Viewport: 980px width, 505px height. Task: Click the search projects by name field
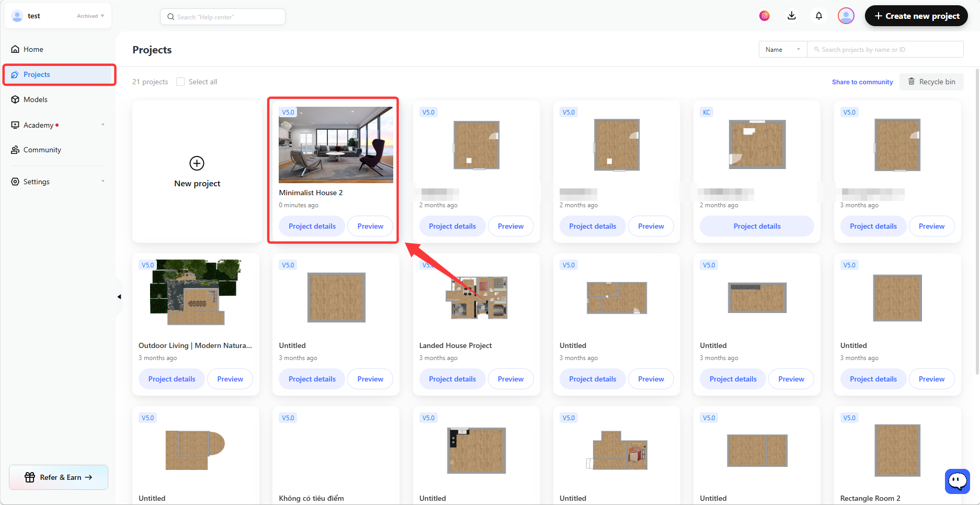pyautogui.click(x=885, y=49)
